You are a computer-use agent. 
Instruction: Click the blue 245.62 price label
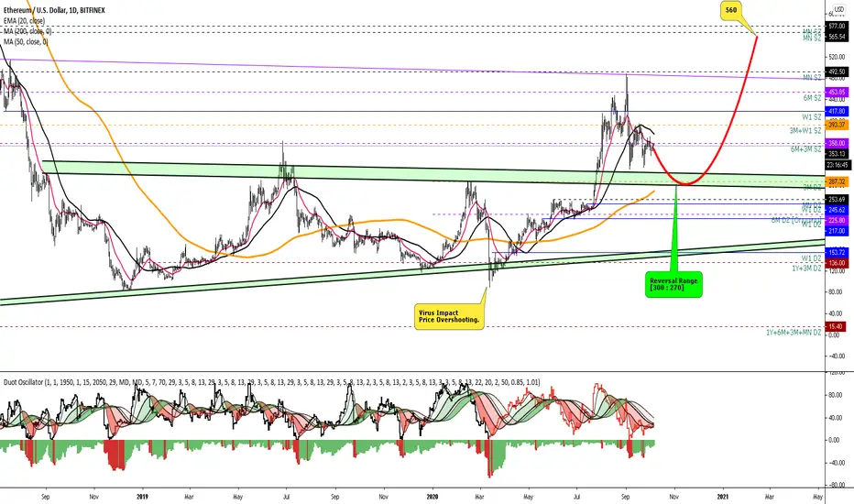(x=836, y=210)
